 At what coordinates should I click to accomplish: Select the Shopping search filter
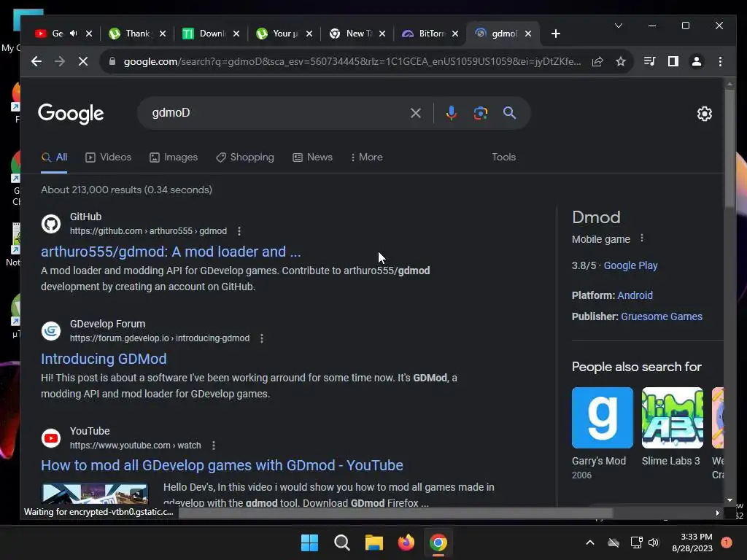(x=245, y=157)
